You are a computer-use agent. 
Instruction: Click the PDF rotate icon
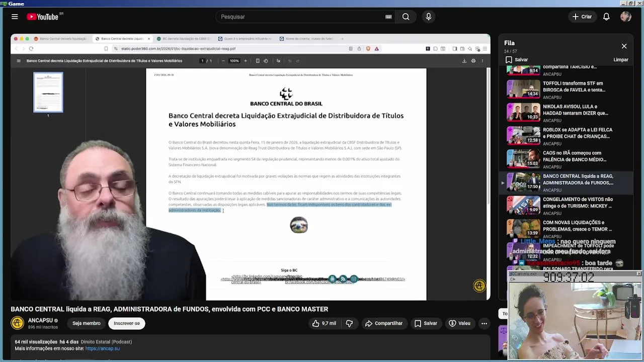click(266, 61)
